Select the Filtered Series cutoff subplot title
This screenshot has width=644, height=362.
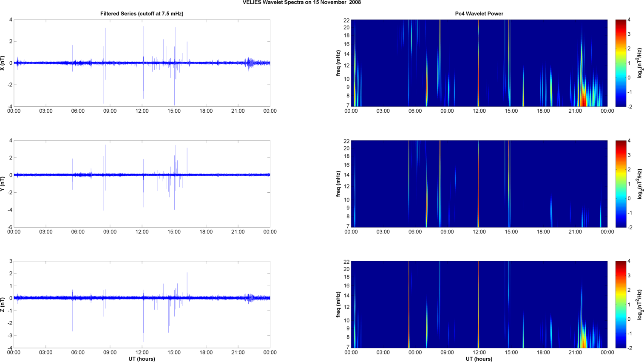point(142,14)
